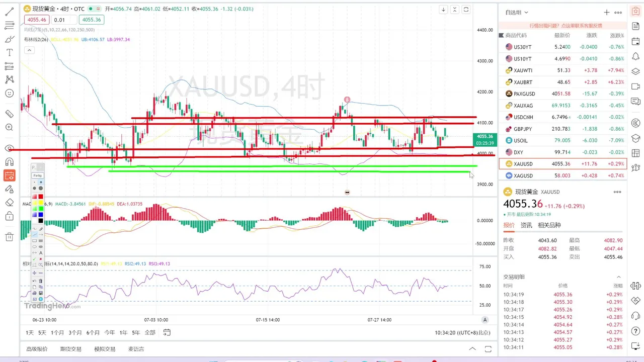
Task: Maximize the bottom panel icon
Action: click(x=488, y=349)
